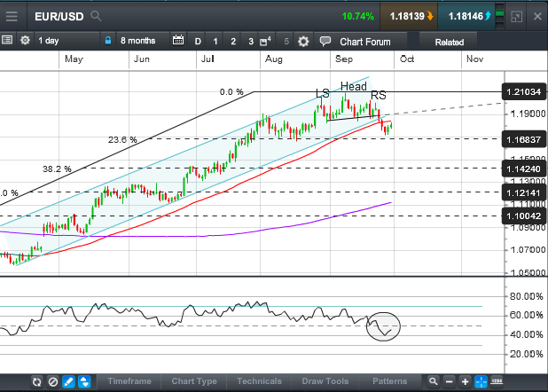Close the EUR/USD chart panel
Screen dimensions: 548x392
[x=537, y=17]
